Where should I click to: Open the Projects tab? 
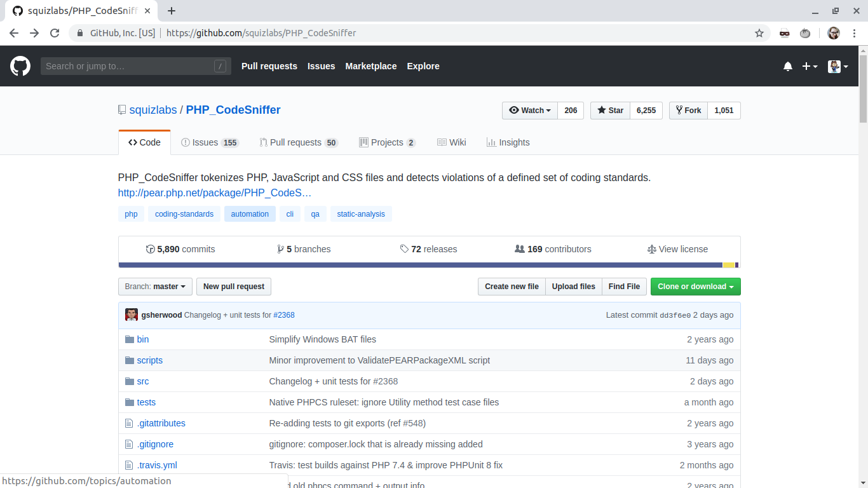click(x=387, y=142)
